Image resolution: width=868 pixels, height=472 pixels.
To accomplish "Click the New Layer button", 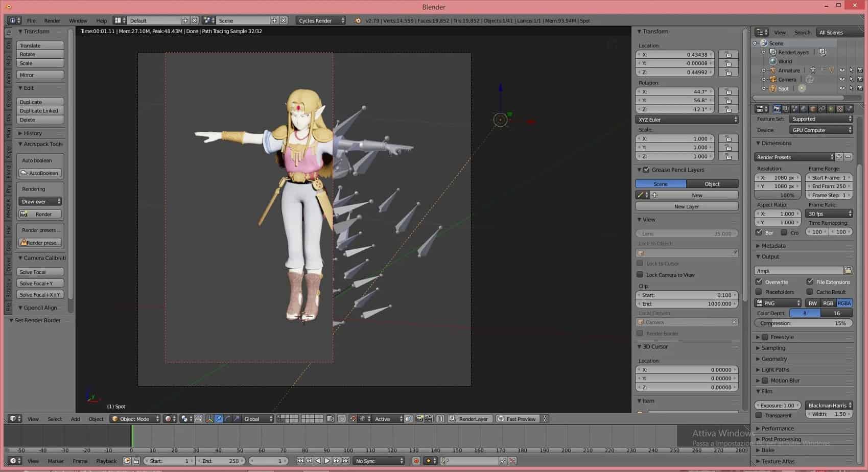I will (x=687, y=206).
